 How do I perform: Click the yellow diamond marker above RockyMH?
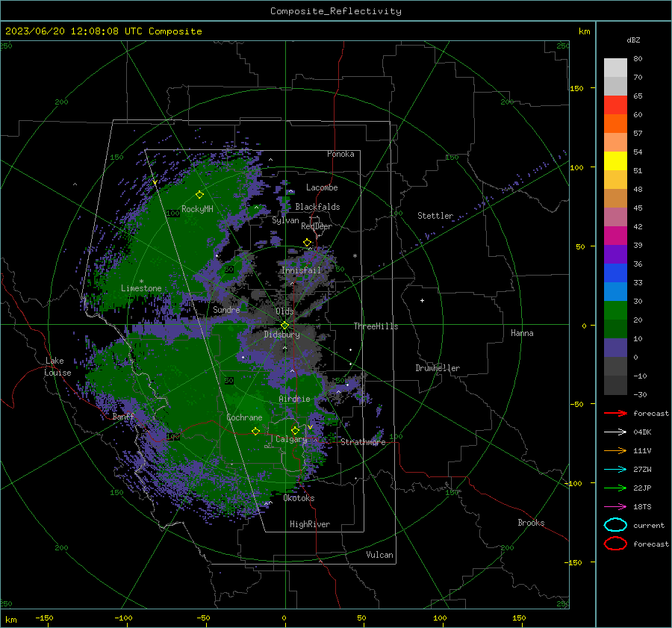point(199,195)
